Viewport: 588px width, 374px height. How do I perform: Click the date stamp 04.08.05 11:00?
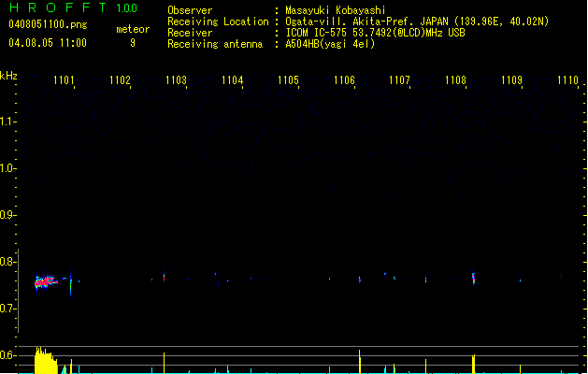pyautogui.click(x=48, y=43)
